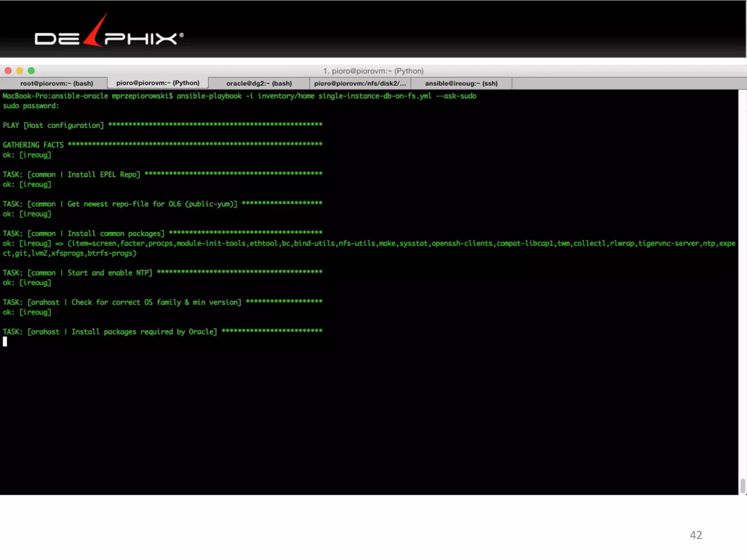Click the yellow minimize window button
This screenshot has width=747, height=560.
(20, 71)
